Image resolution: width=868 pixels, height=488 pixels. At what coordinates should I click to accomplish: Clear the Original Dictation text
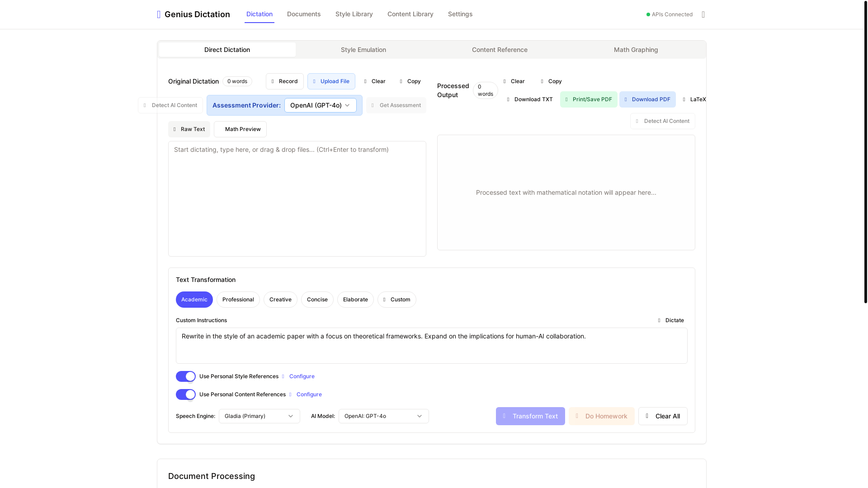(x=375, y=81)
